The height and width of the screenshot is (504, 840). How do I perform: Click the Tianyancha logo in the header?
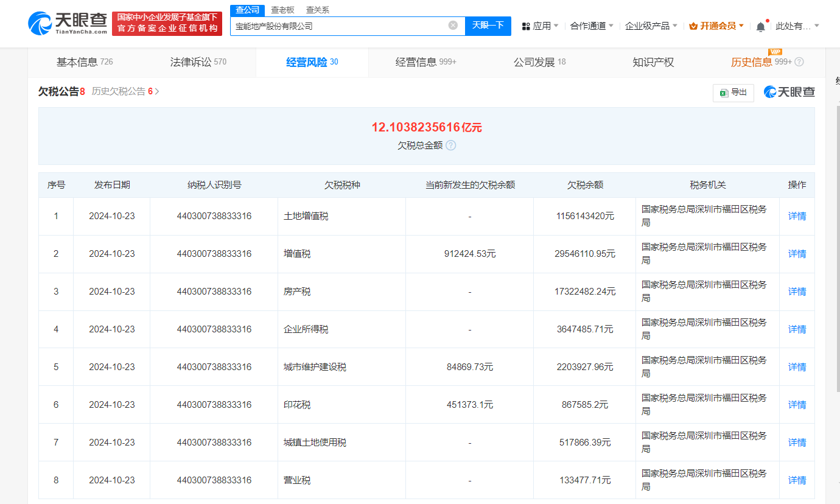(x=68, y=24)
